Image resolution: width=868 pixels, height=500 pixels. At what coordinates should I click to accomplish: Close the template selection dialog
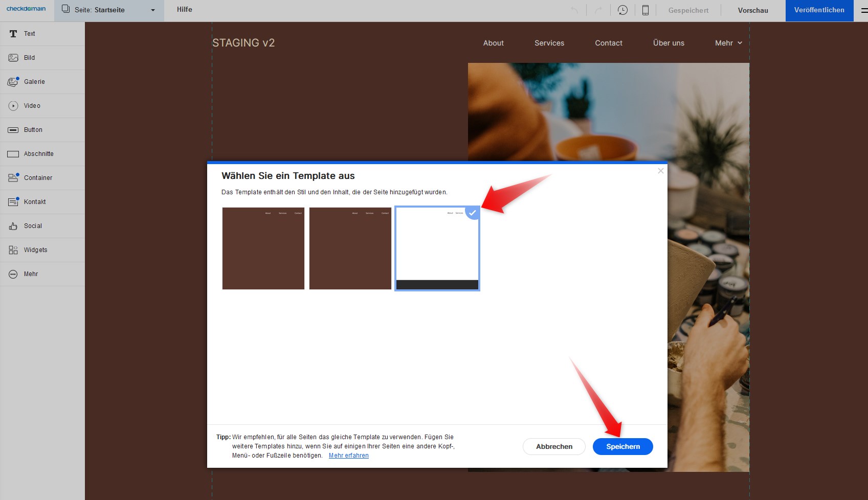[661, 171]
